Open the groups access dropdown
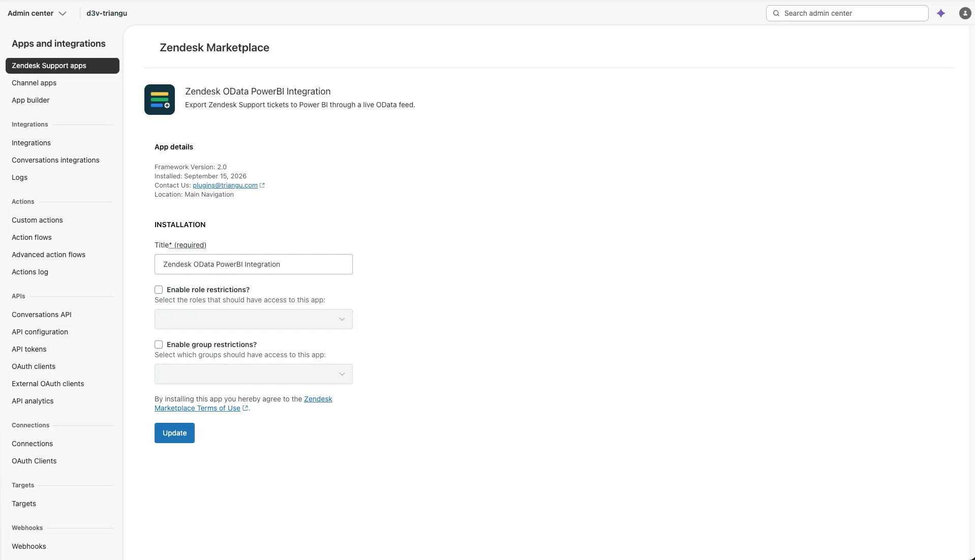The height and width of the screenshot is (560, 975). tap(254, 374)
